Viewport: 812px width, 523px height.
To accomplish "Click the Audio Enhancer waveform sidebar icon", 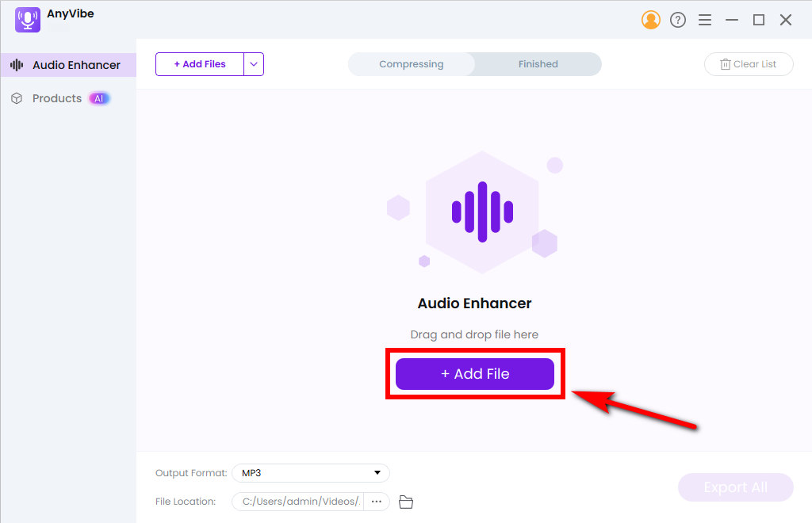I will click(x=17, y=65).
